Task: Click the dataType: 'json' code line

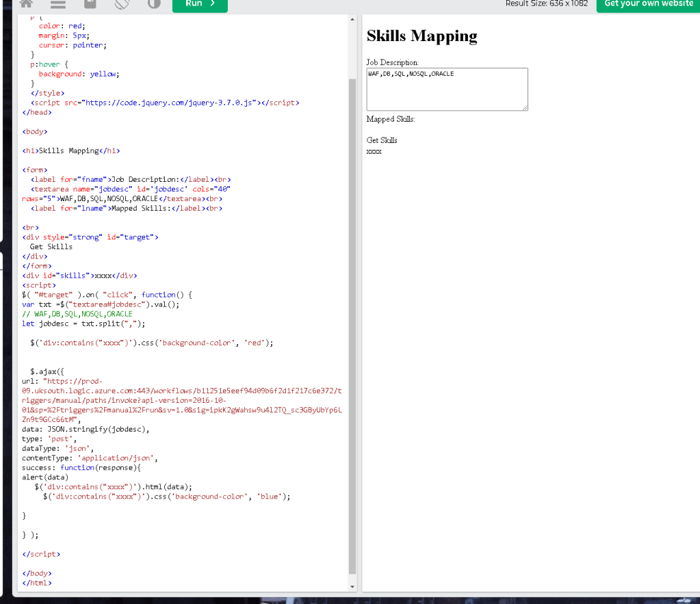Action: click(x=57, y=449)
